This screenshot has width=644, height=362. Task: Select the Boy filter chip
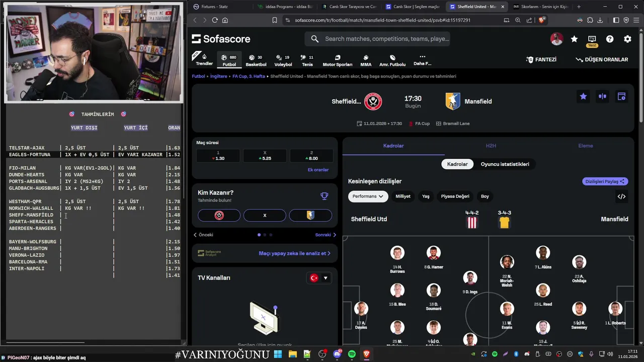pyautogui.click(x=485, y=197)
